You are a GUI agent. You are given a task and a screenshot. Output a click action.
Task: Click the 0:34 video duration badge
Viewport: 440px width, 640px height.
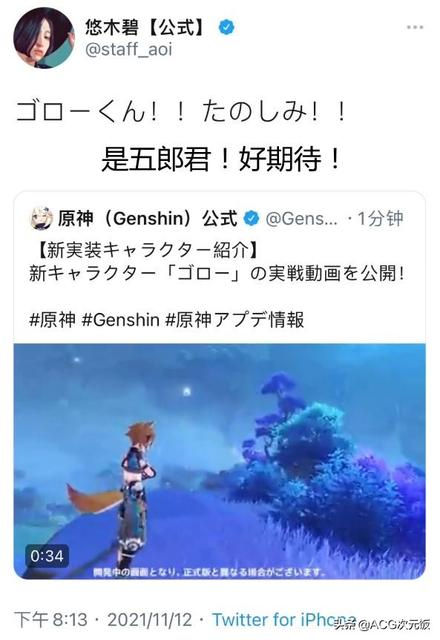tap(47, 556)
